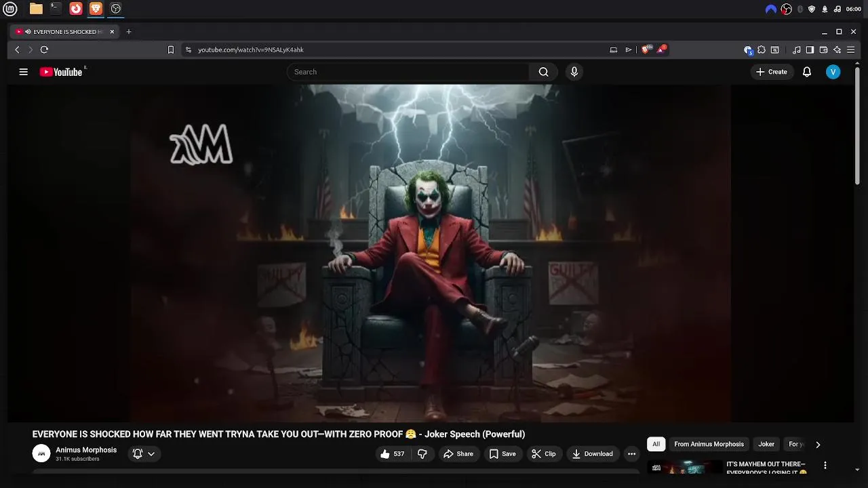Open the sidebar search icon in toolbar
The height and width of the screenshot is (488, 868).
click(775, 49)
